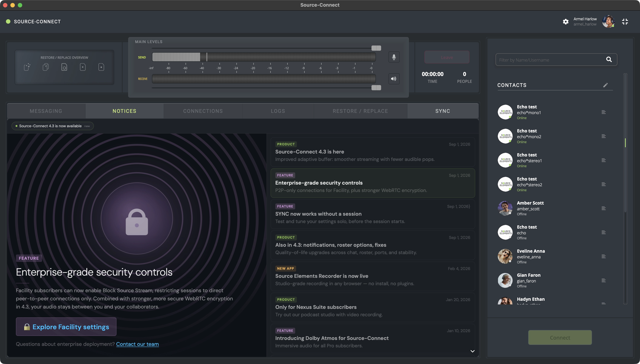Click the sparkle file icon in Restore overview
Screen dimensions: 640x364
[x=27, y=67]
